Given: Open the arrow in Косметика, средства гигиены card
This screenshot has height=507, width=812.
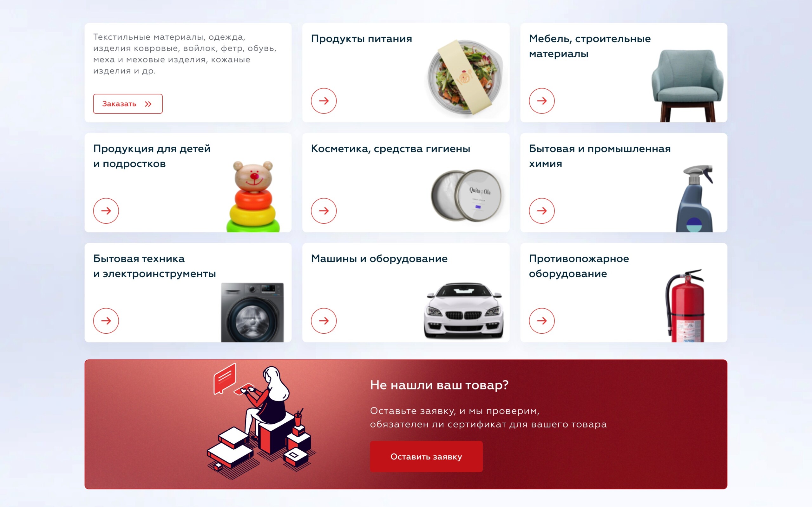Looking at the screenshot, I should (x=324, y=211).
